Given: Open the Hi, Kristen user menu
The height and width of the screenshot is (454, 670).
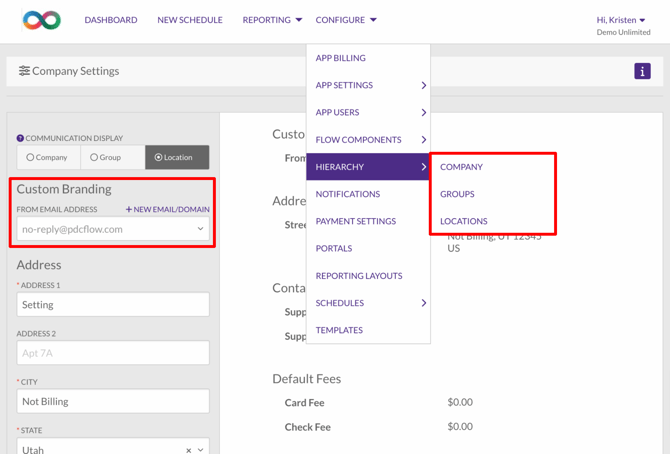Looking at the screenshot, I should pyautogui.click(x=621, y=20).
